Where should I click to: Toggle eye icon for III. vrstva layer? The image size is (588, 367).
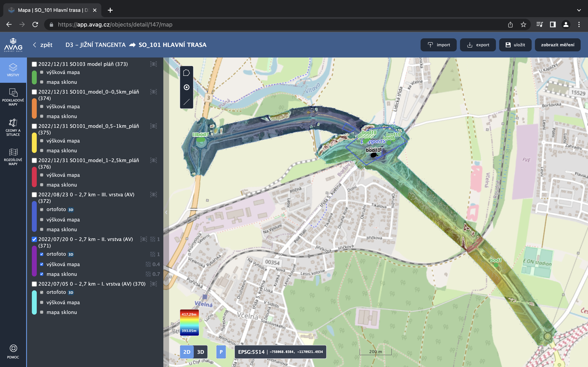point(153,195)
